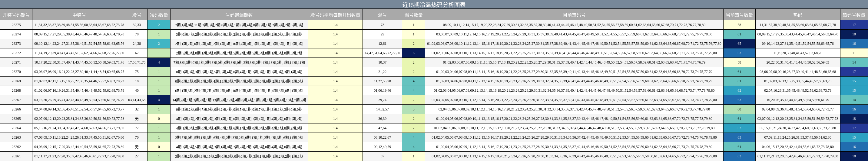
Task: Select the 无 cold number in row 26262
Action: (x=137, y=147)
